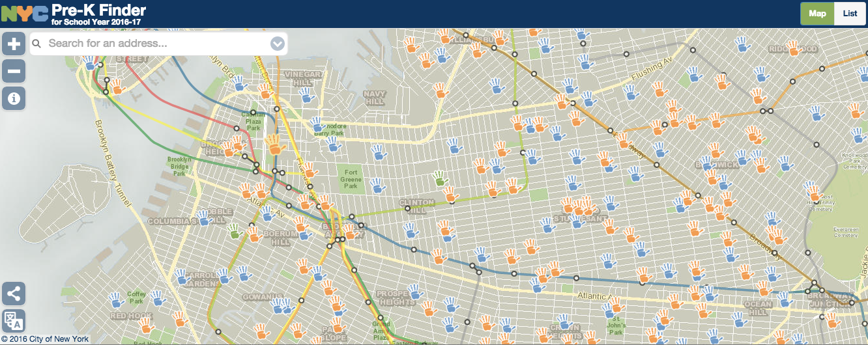Open the language translate button
This screenshot has width=868, height=345.
click(x=14, y=321)
